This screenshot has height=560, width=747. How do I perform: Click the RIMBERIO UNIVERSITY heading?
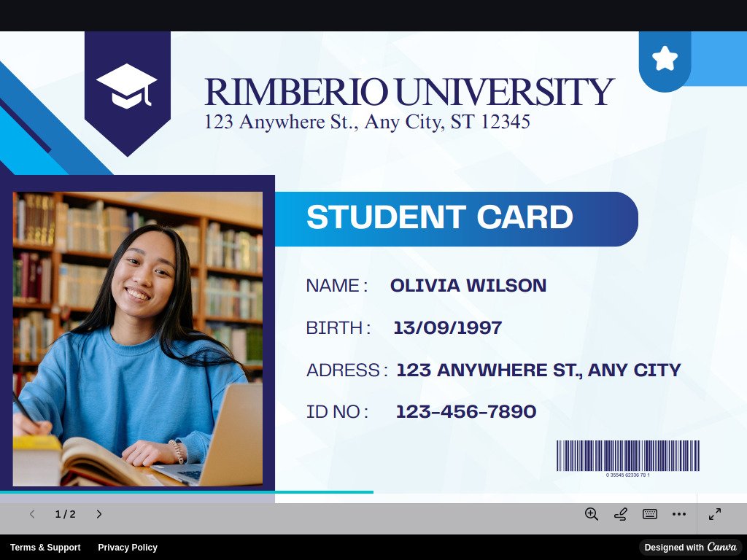coord(409,92)
